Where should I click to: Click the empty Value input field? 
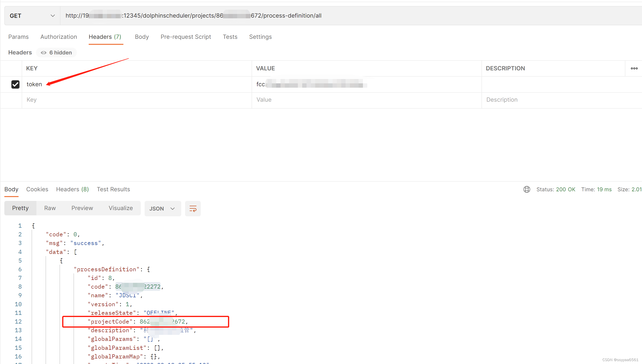(x=367, y=100)
